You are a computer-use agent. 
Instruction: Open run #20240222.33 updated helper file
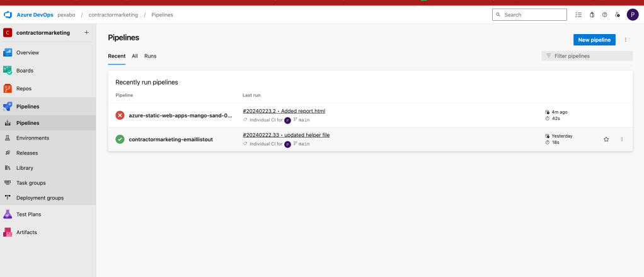pos(286,135)
